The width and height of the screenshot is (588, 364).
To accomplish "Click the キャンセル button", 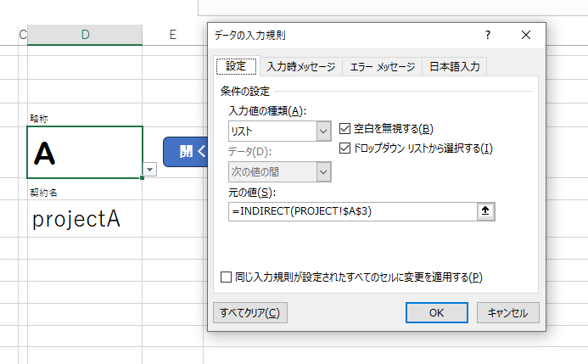I will pyautogui.click(x=507, y=312).
